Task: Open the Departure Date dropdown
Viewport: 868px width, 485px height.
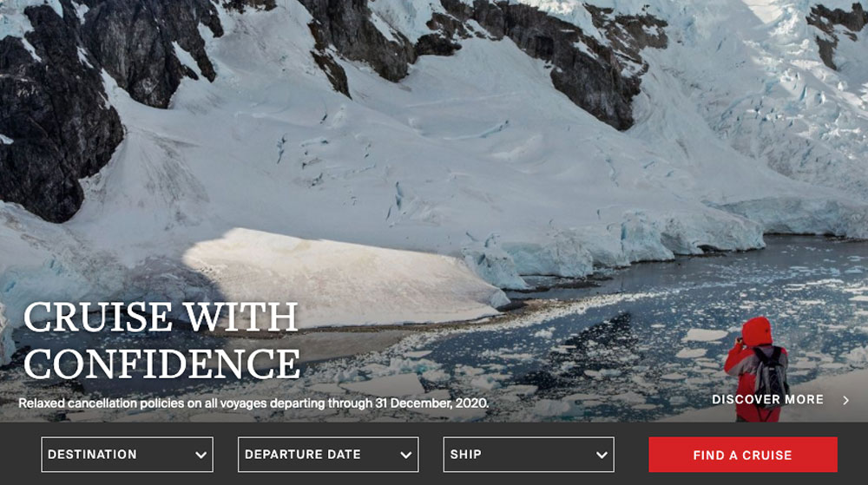Action: coord(328,455)
